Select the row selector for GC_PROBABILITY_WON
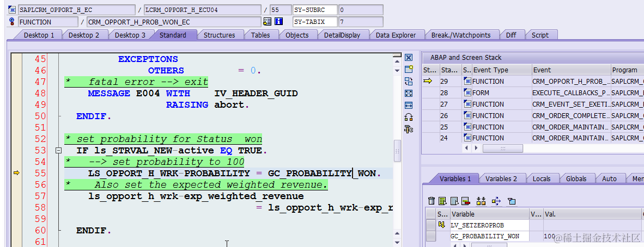This screenshot has width=644, height=247. [x=431, y=236]
